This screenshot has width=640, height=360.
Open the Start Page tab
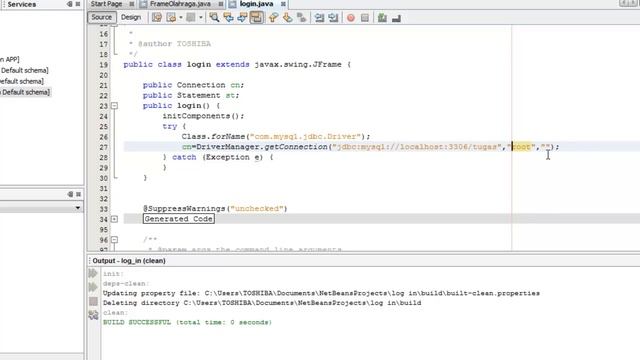pyautogui.click(x=107, y=4)
